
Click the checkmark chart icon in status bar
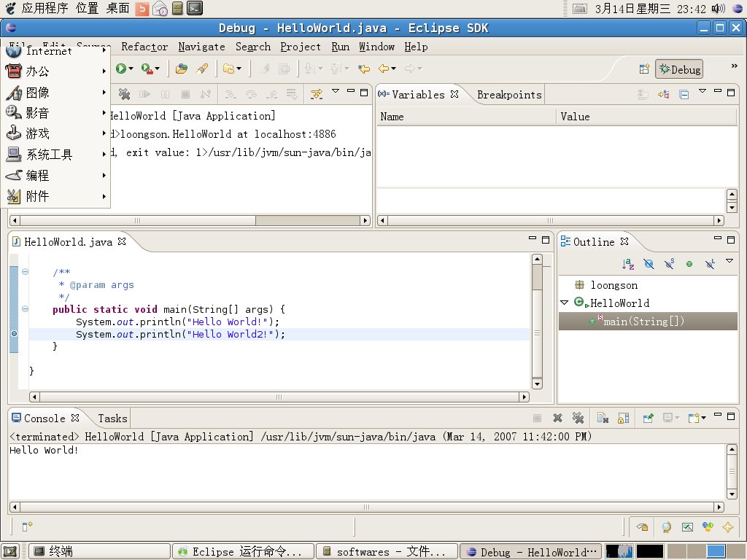687,526
